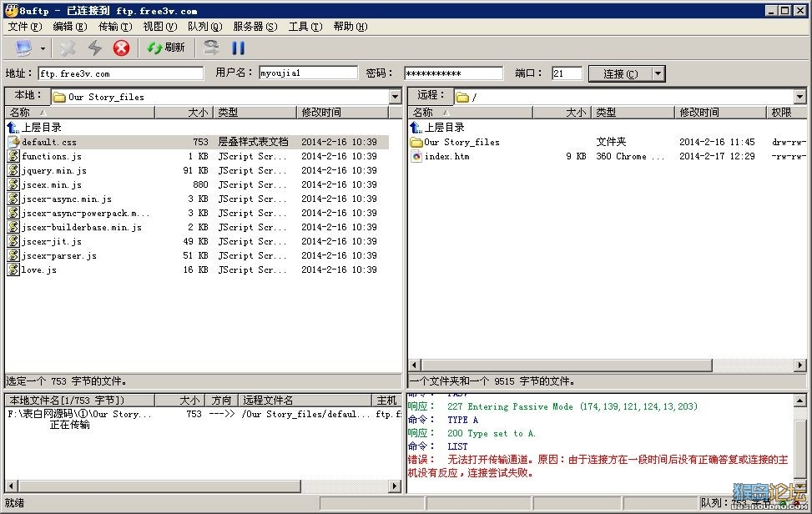Select jquery.min.js script icon
The width and height of the screenshot is (812, 514).
click(x=13, y=170)
